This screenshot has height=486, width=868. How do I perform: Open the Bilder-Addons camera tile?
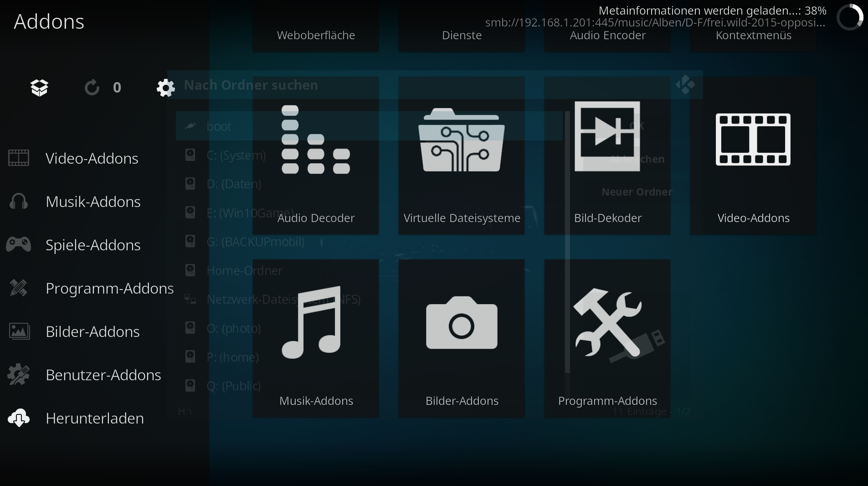point(462,339)
